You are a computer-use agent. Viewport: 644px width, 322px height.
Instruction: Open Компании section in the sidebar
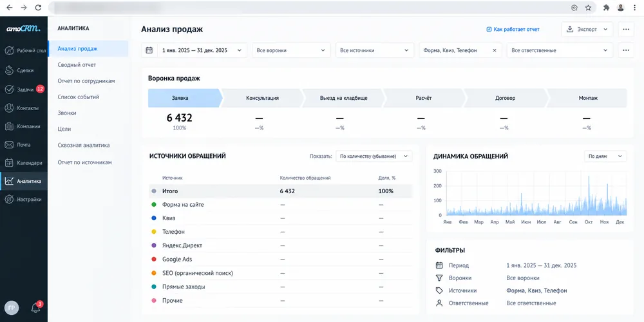(x=24, y=126)
